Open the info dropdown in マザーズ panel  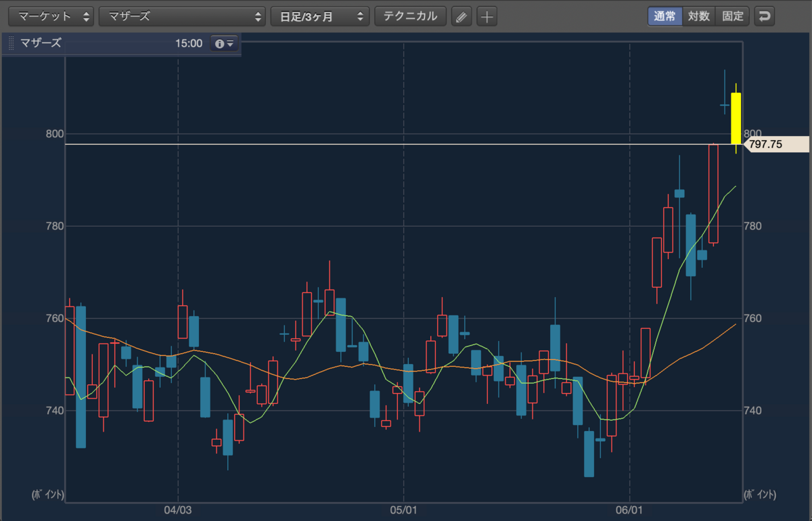224,43
